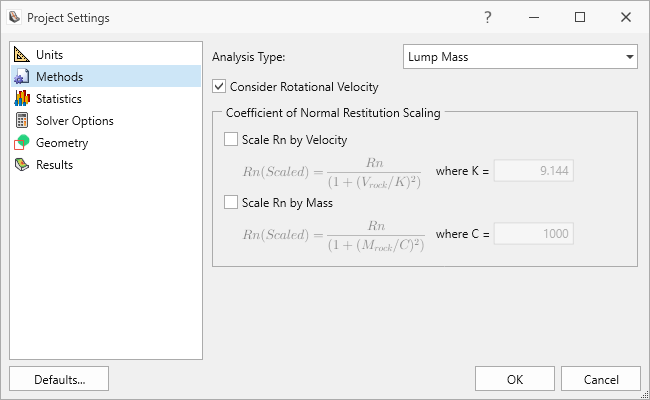Click the Rn(Scaled) velocity formula
The height and width of the screenshot is (400, 650).
pyautogui.click(x=332, y=172)
